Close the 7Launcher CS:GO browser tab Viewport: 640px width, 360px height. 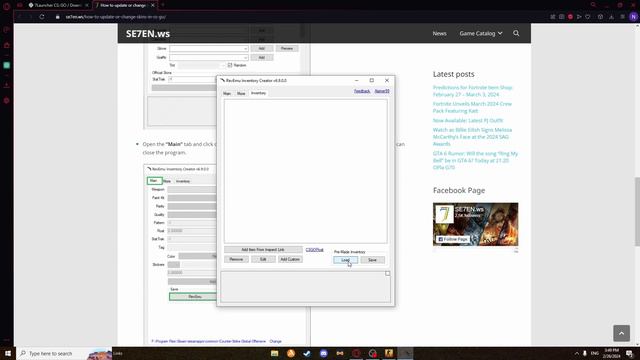pos(87,5)
